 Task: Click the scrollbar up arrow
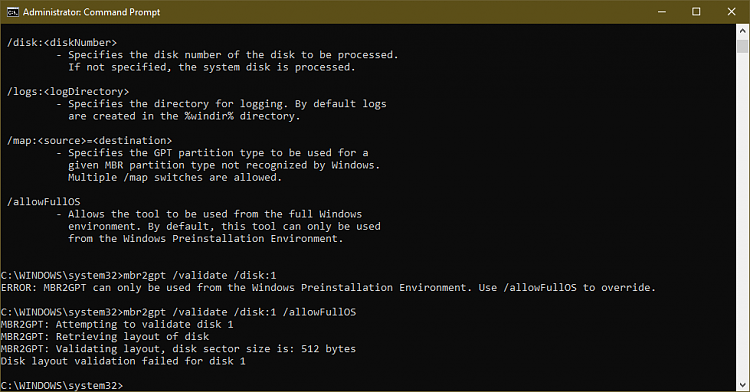point(742,31)
